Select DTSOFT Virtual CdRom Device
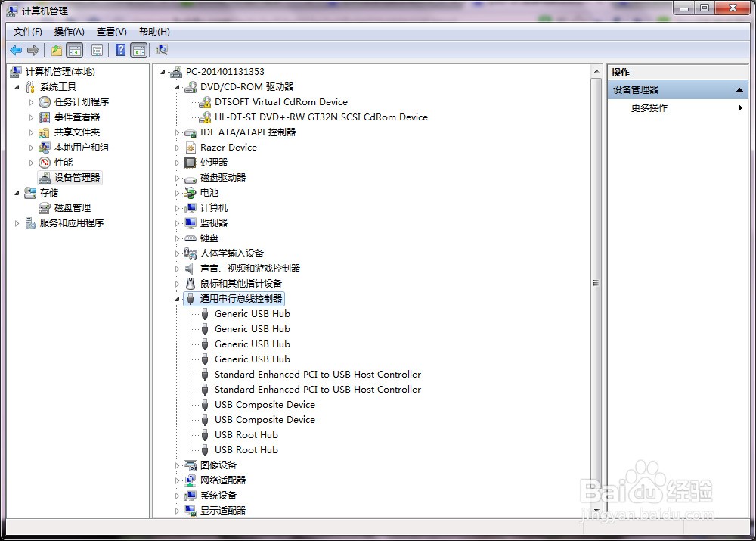This screenshot has width=756, height=541. tap(280, 102)
